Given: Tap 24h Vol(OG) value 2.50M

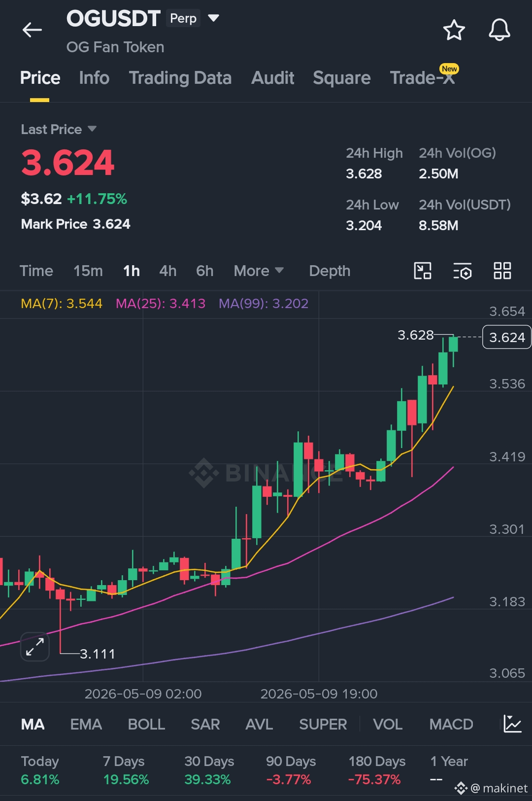Looking at the screenshot, I should (438, 174).
